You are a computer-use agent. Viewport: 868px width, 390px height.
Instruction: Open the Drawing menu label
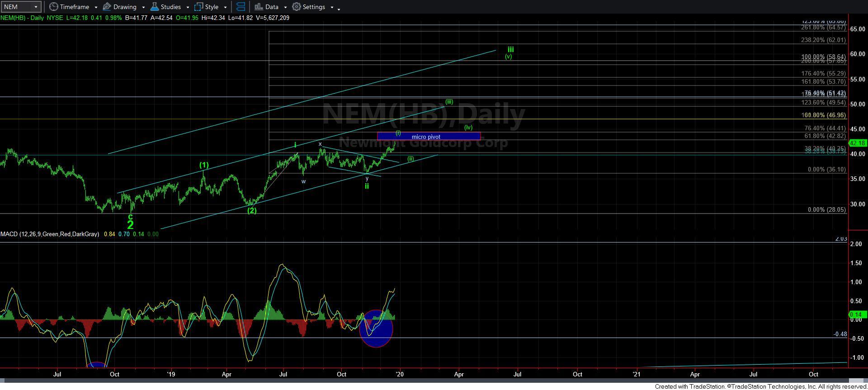coord(125,7)
